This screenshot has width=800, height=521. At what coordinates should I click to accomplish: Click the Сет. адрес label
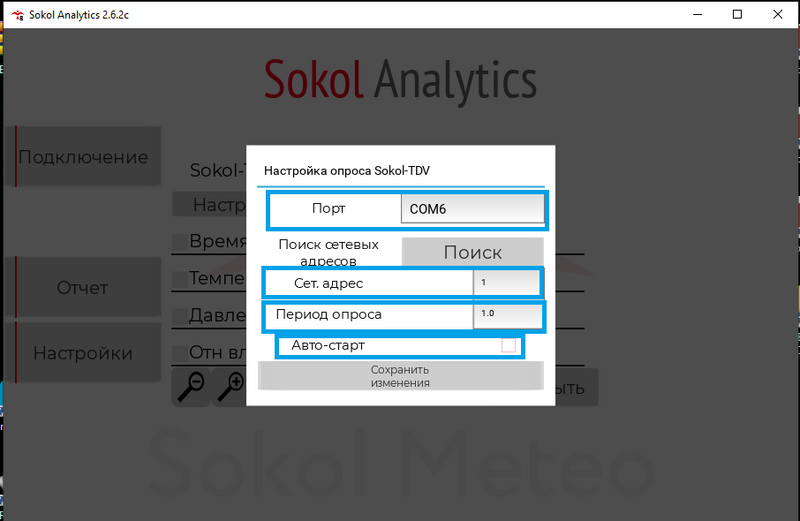[x=329, y=283]
